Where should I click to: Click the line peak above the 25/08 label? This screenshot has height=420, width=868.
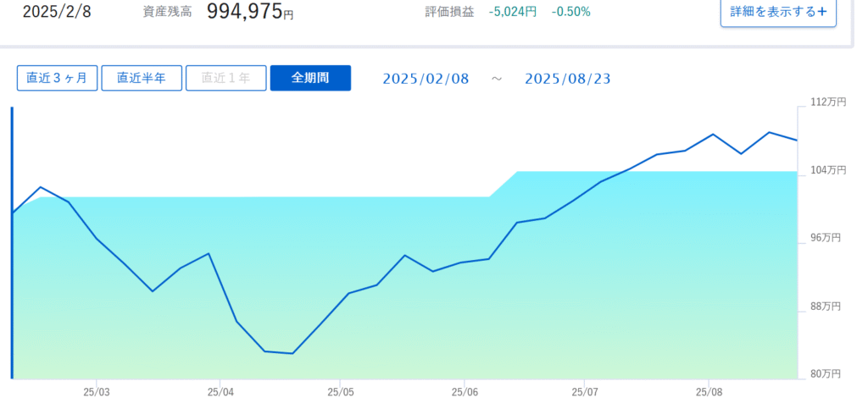point(713,135)
